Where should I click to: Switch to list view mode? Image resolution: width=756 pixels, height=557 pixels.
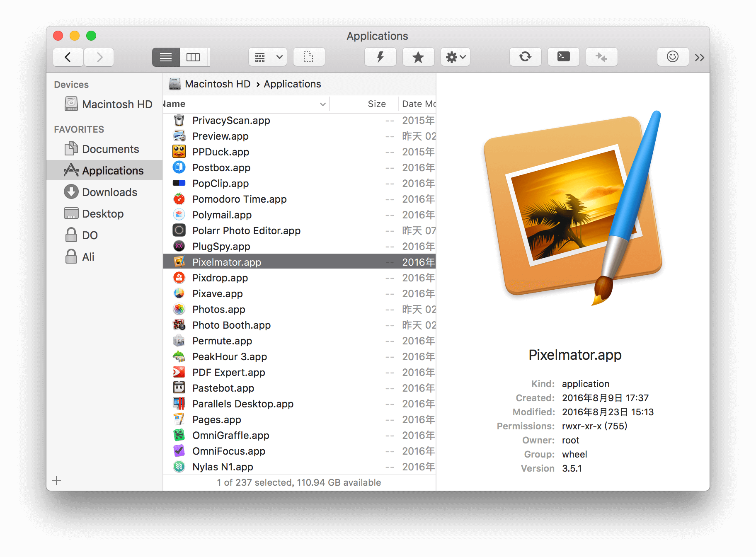[166, 57]
